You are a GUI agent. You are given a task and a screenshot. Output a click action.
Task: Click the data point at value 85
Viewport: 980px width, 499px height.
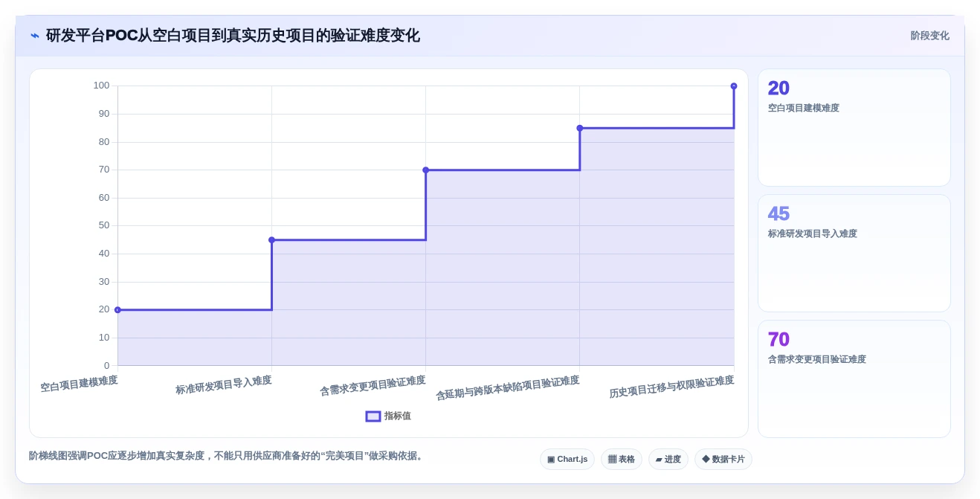580,128
